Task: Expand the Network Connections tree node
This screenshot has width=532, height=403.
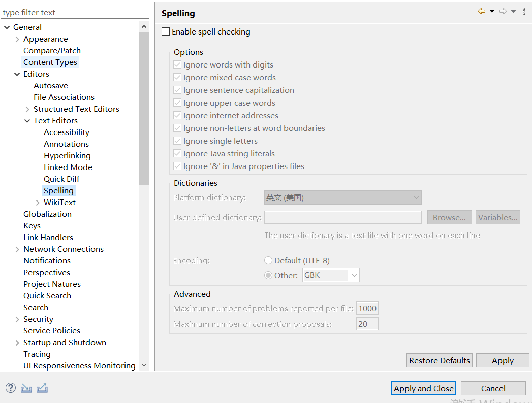Action: tap(17, 249)
